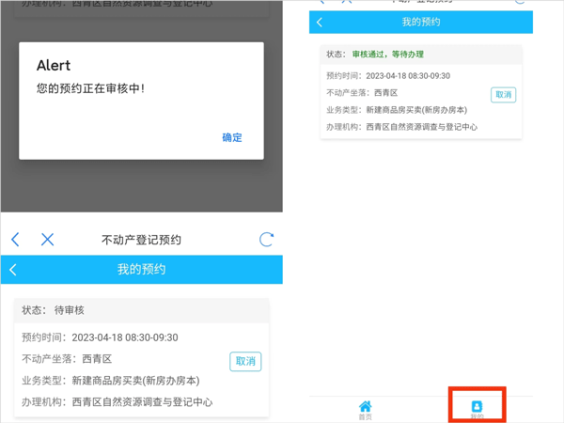Screen dimensions: 564x423
Task: Select the green 审核通过，等待办理 status
Action: coord(388,54)
